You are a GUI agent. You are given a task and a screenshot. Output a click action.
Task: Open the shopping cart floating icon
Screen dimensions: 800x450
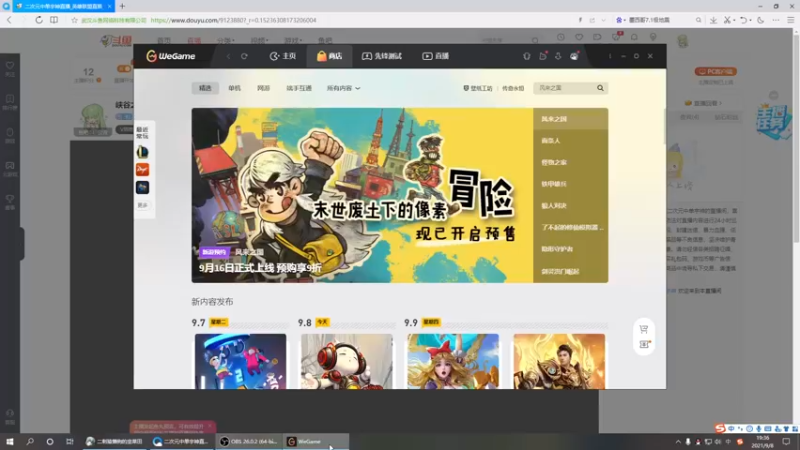pos(644,329)
